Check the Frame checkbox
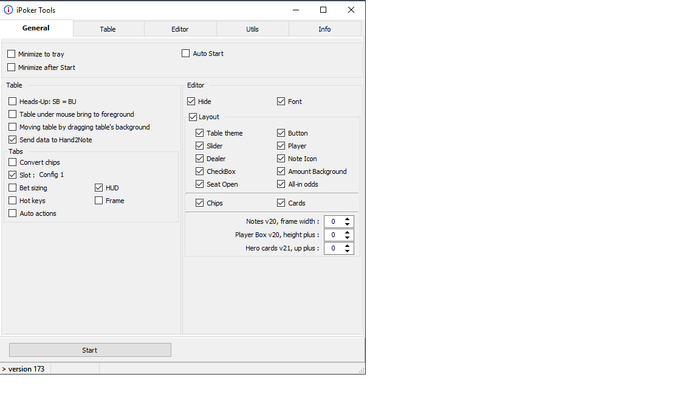The image size is (700, 394). pyautogui.click(x=99, y=200)
